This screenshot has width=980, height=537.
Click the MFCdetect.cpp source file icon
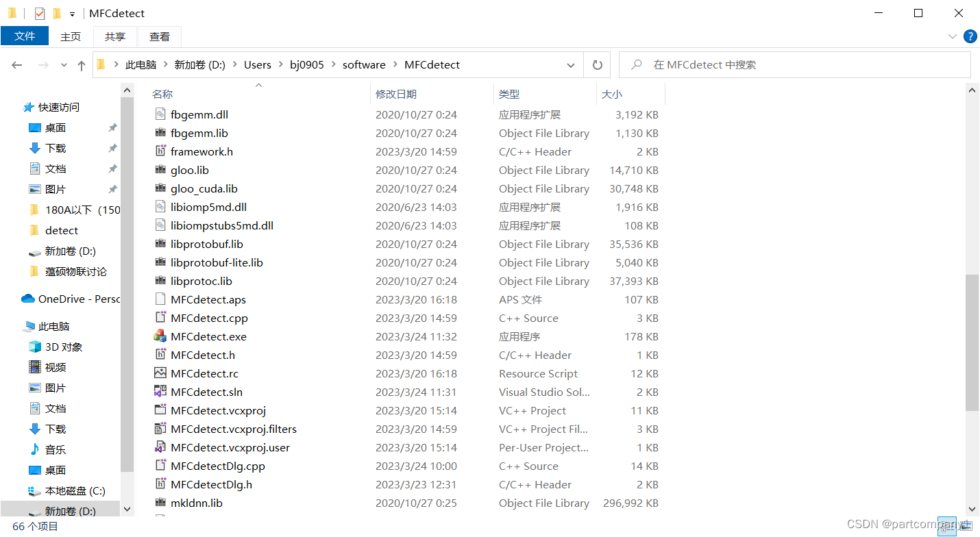tap(160, 318)
